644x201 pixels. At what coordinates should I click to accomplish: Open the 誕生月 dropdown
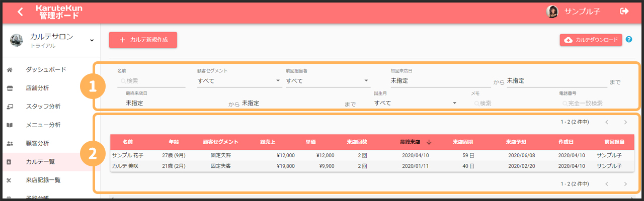[416, 103]
